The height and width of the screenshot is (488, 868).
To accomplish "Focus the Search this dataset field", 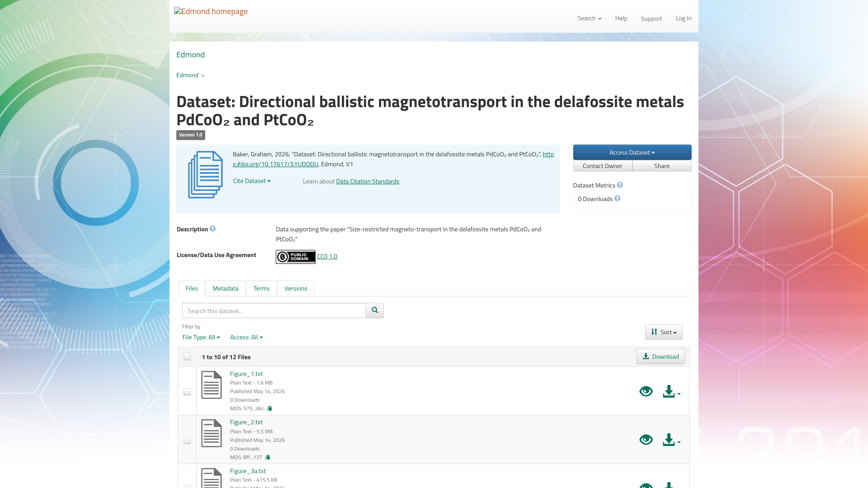I will coord(274,310).
